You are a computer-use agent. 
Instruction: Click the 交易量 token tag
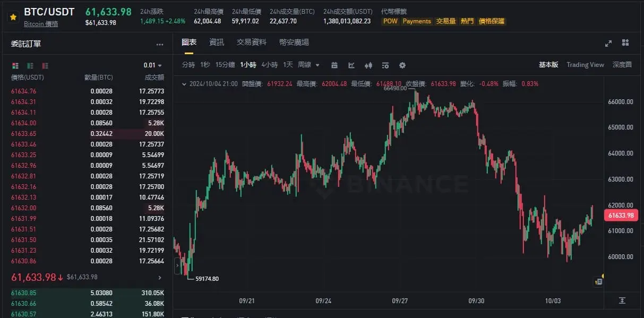pos(446,21)
